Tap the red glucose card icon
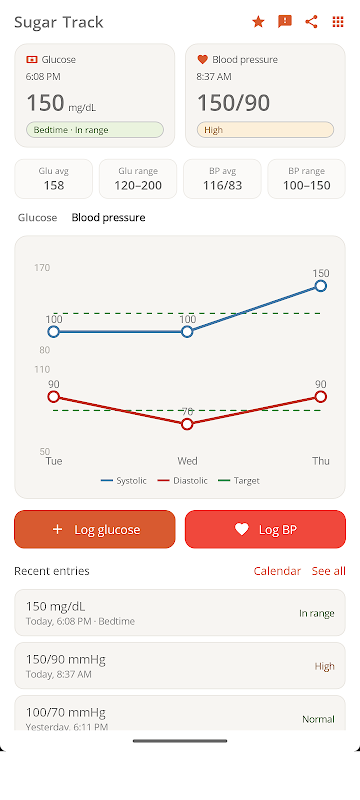 32,60
